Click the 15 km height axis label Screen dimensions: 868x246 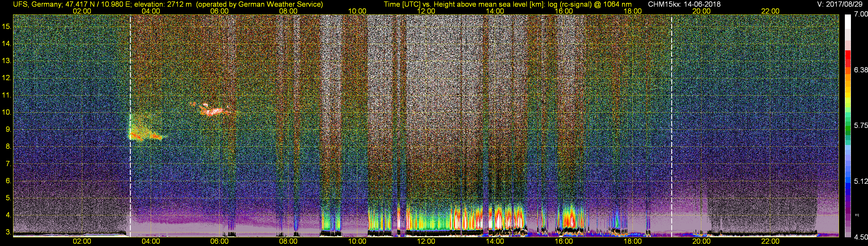[7, 26]
